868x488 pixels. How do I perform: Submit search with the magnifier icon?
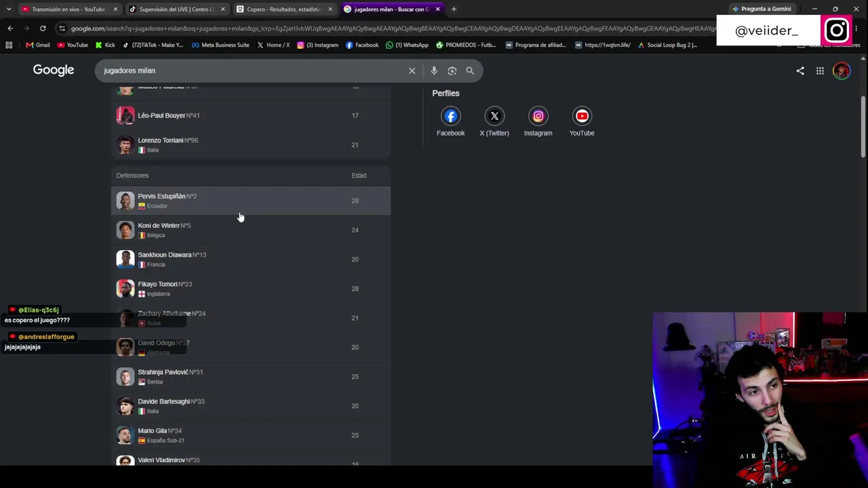[x=470, y=70]
